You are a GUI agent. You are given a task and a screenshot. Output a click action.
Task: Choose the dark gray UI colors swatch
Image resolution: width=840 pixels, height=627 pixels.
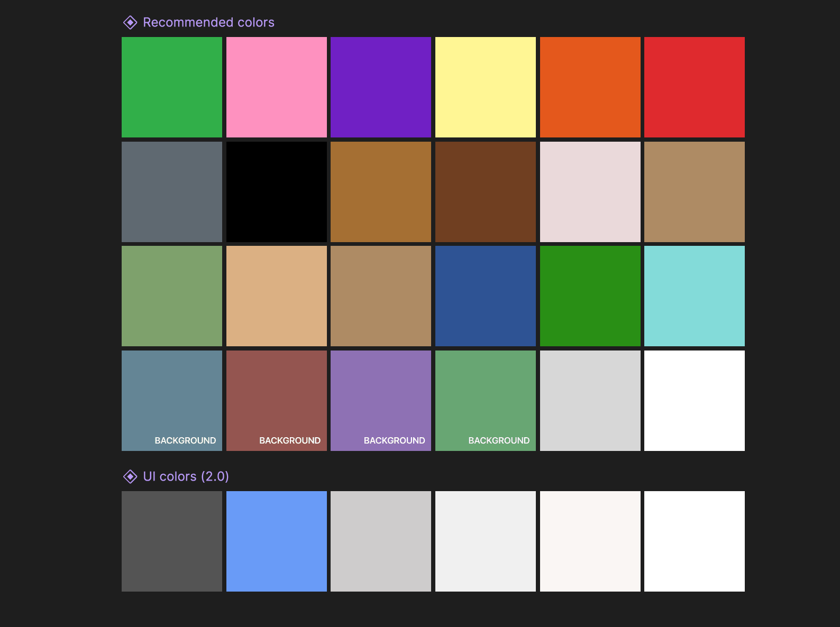click(x=172, y=541)
